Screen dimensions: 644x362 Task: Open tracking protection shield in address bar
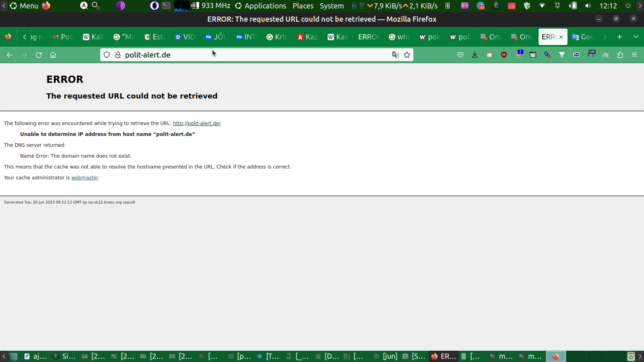(x=107, y=55)
